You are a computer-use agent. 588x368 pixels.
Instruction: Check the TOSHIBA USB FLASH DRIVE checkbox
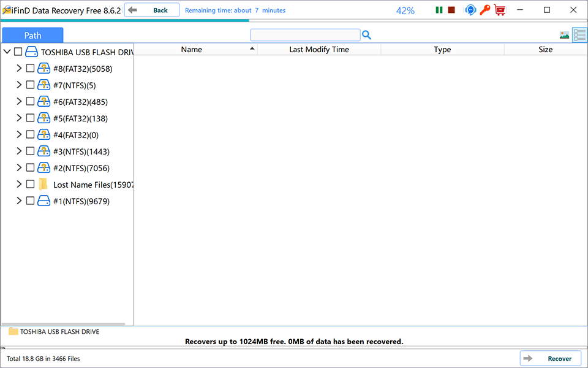(x=18, y=52)
